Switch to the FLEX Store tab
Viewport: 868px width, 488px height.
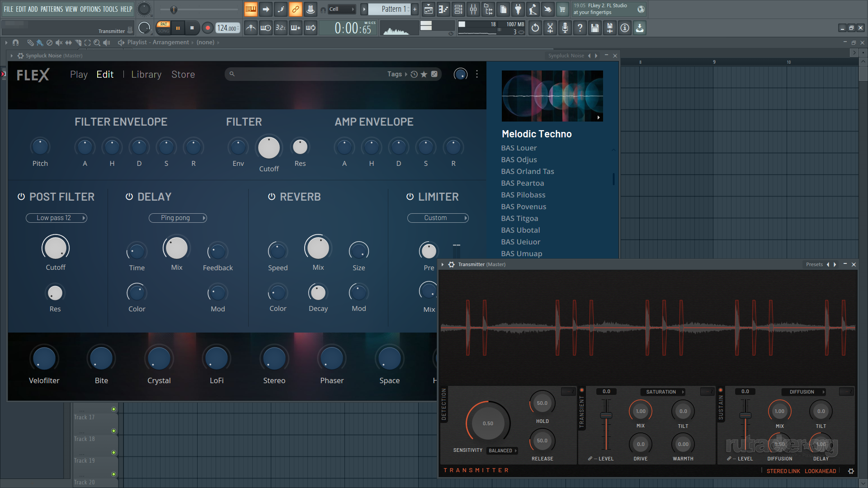(x=183, y=75)
